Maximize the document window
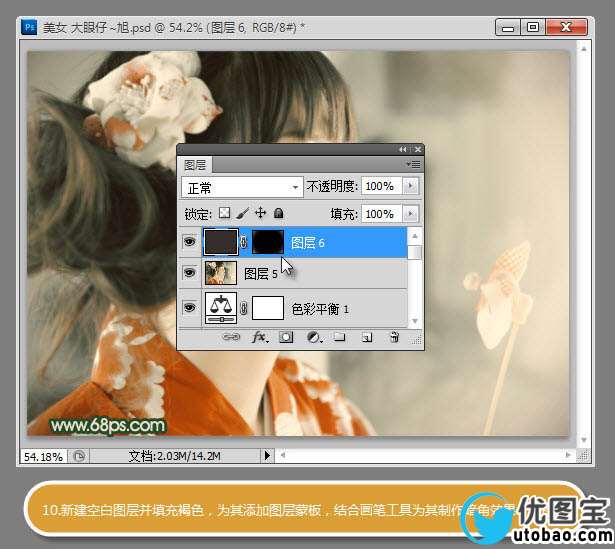The height and width of the screenshot is (549, 615). coord(533,27)
